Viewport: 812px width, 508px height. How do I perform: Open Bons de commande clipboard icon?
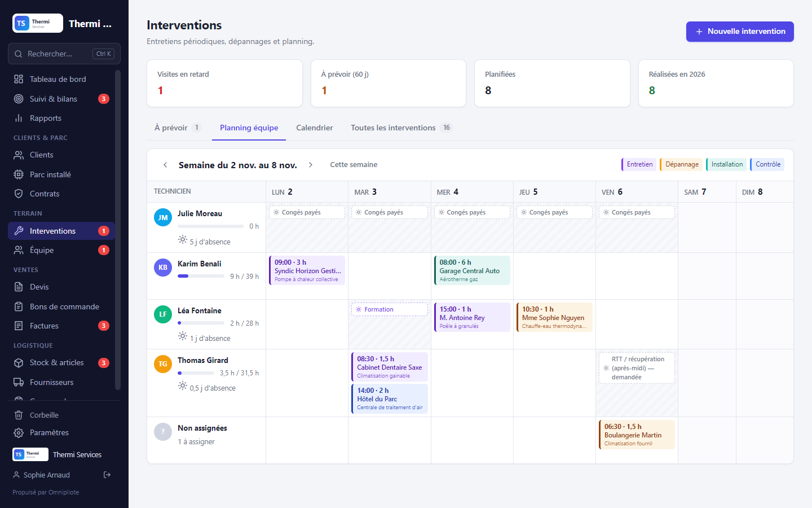(19, 306)
